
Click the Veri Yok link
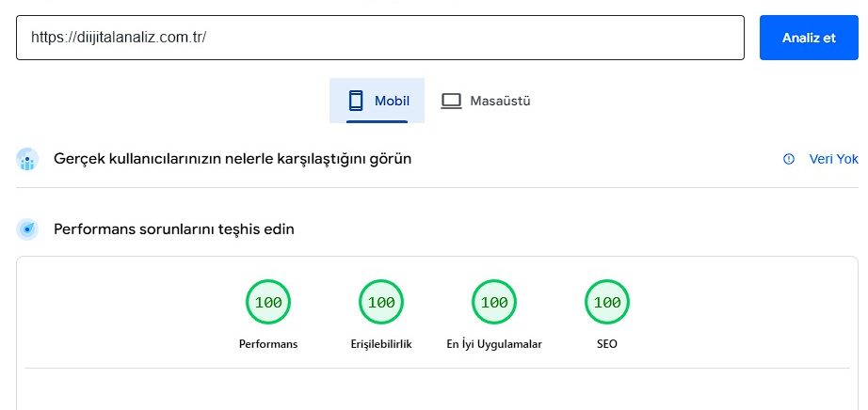click(833, 159)
